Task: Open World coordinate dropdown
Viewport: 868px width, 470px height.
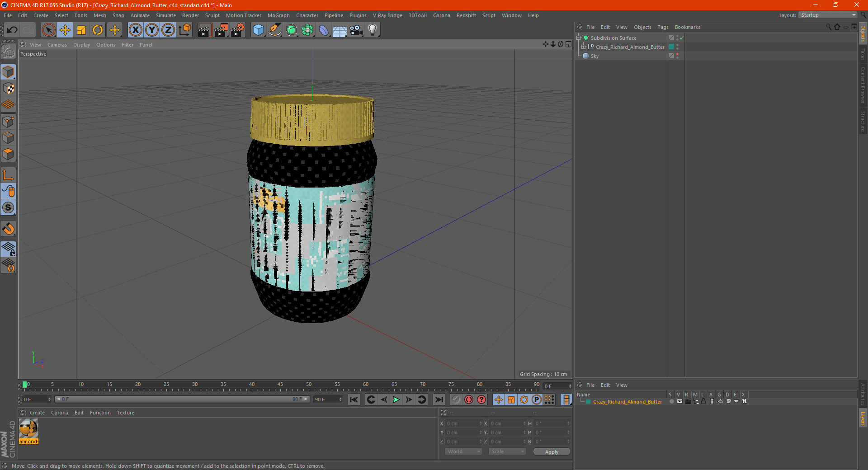Action: (x=463, y=451)
